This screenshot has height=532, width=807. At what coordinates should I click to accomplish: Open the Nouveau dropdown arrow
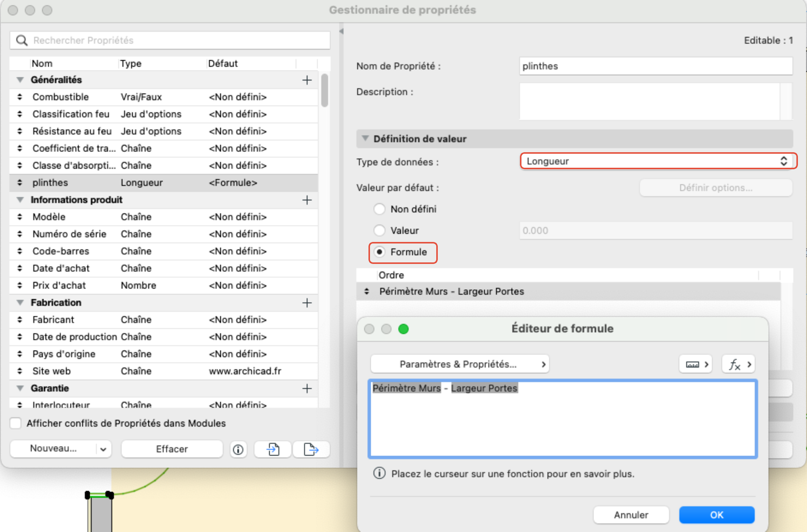(103, 449)
